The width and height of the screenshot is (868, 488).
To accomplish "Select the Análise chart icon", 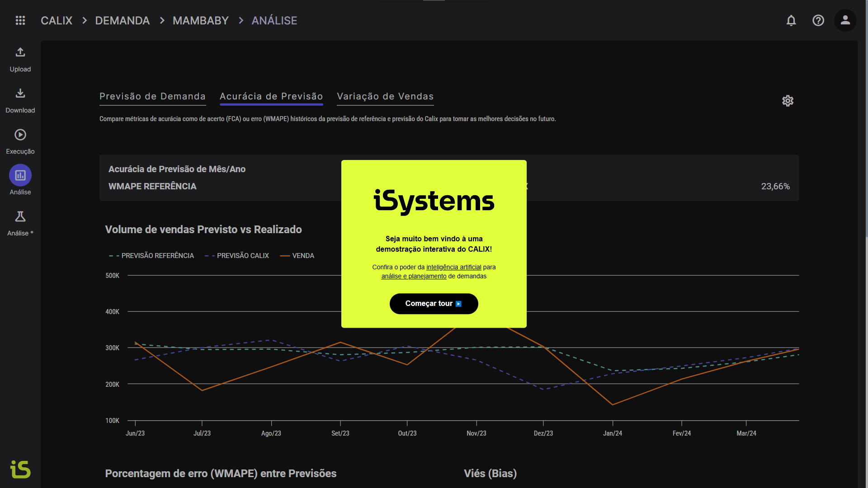I will pos(20,175).
